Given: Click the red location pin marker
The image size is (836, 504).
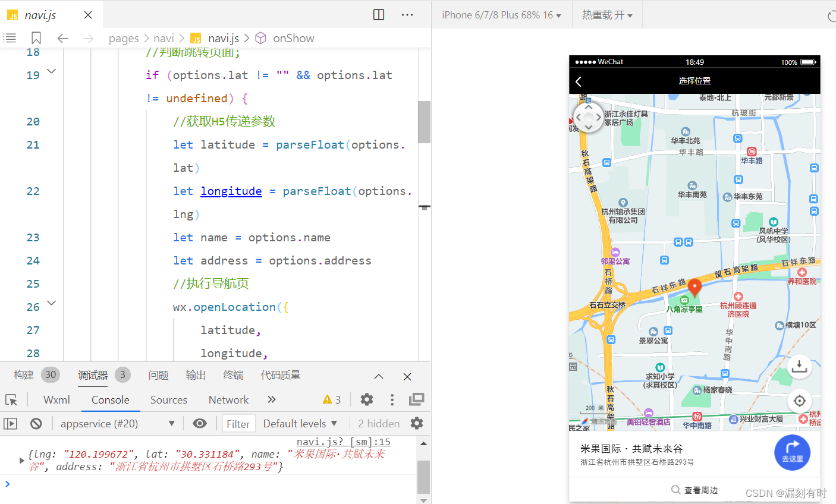Looking at the screenshot, I should pos(694,288).
